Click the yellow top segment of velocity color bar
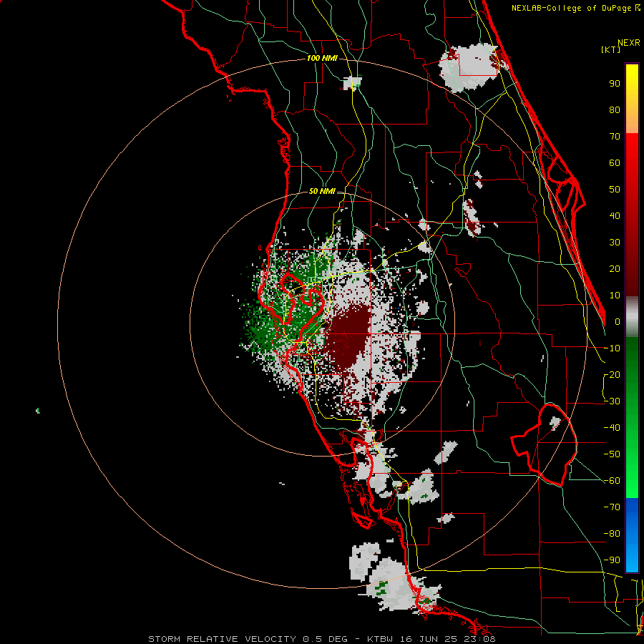644x644 pixels. click(x=632, y=99)
